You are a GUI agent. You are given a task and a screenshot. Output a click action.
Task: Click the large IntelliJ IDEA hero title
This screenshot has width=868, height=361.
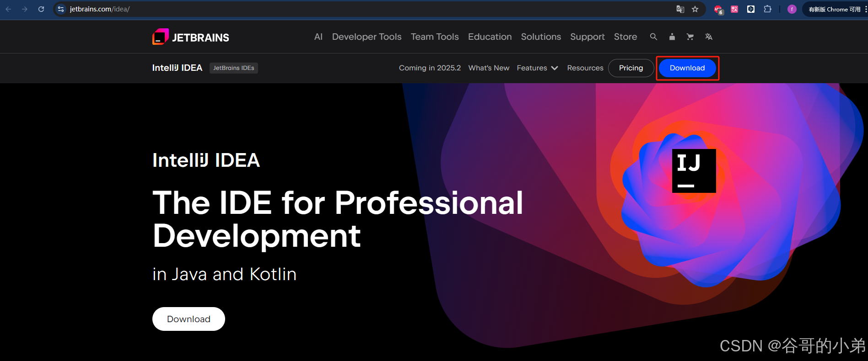[206, 160]
